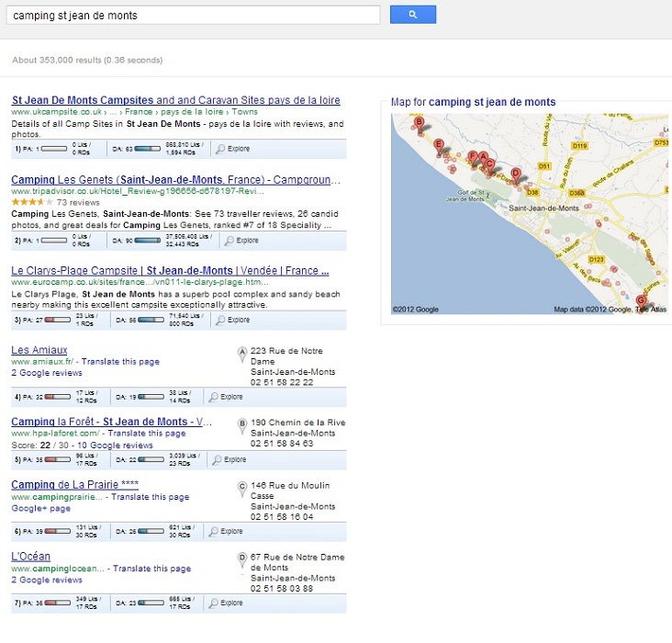Open L'Océan result link

click(30, 557)
